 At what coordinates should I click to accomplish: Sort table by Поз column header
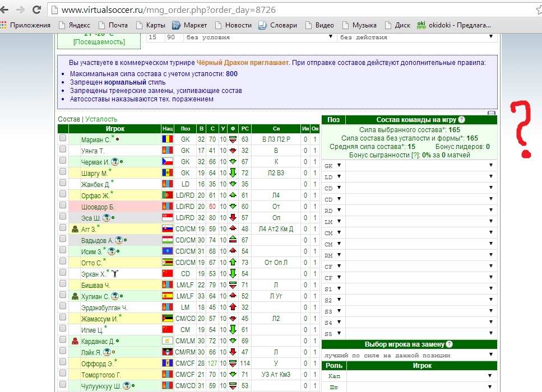[186, 128]
